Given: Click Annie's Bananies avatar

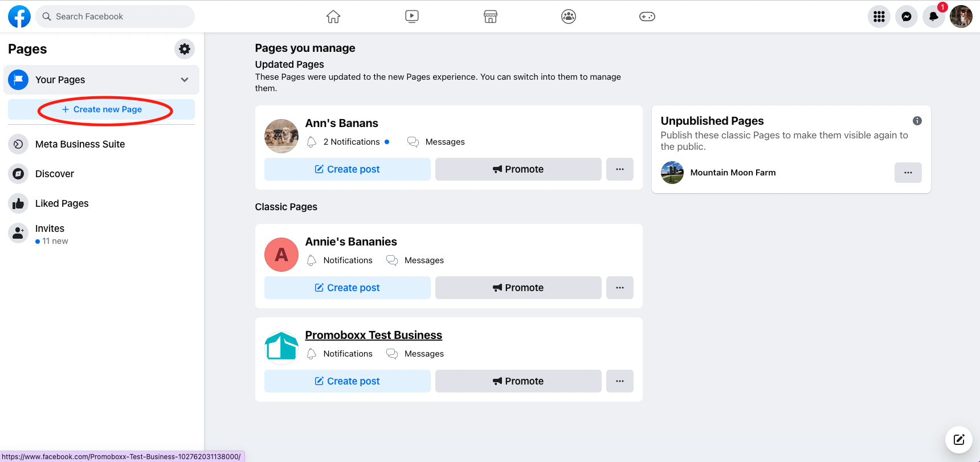Looking at the screenshot, I should click(281, 255).
